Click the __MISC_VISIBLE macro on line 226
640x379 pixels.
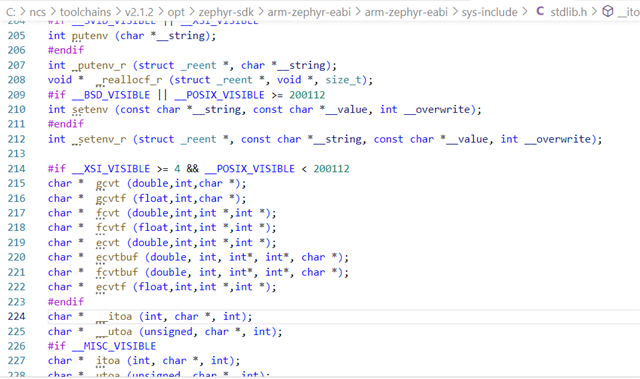click(114, 346)
